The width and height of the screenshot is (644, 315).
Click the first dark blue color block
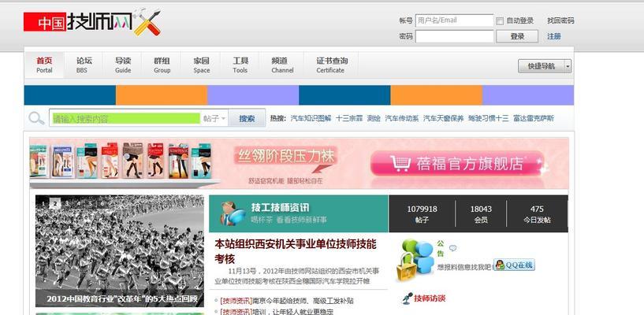pyautogui.click(x=70, y=95)
